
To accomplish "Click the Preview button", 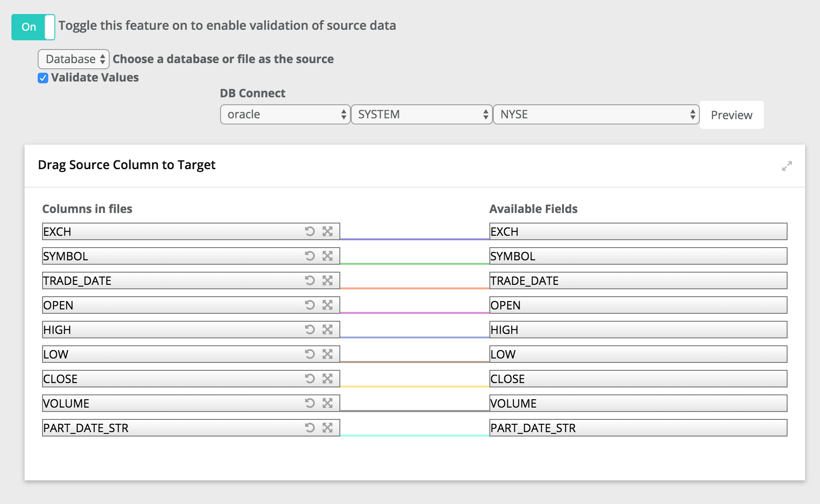I will coord(731,115).
